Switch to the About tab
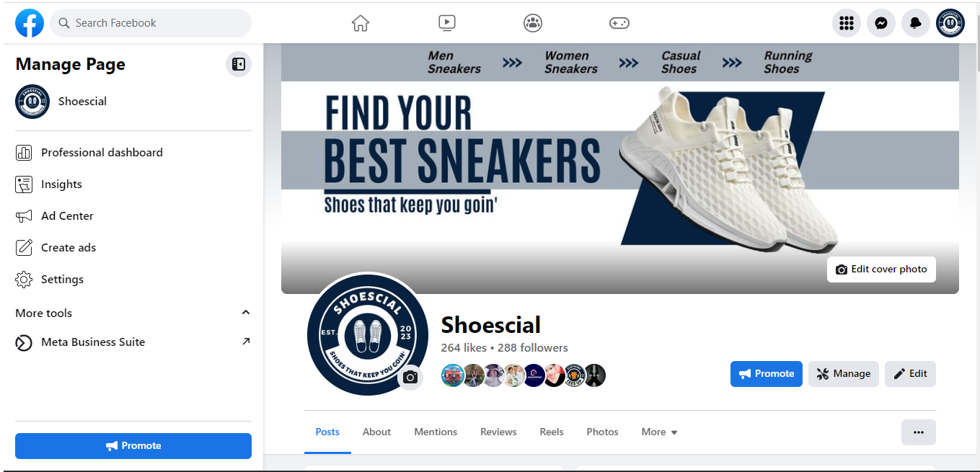The height and width of the screenshot is (472, 980). pos(376,432)
